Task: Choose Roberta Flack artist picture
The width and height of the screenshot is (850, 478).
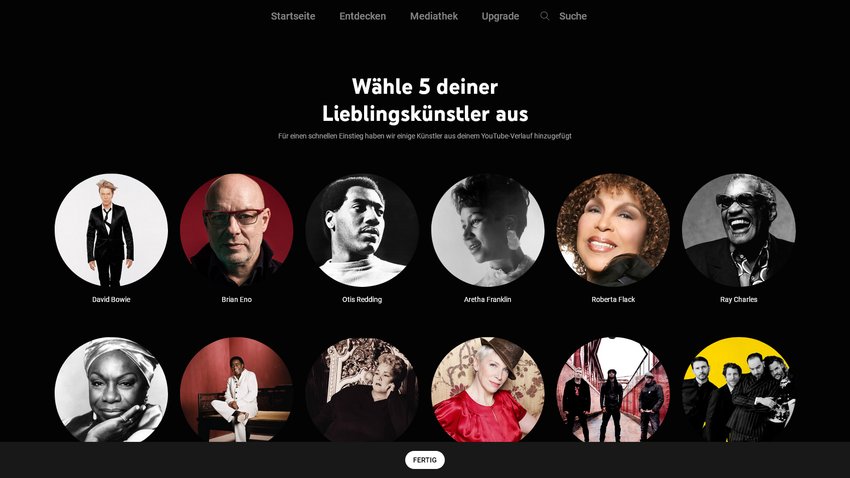Action: 613,230
